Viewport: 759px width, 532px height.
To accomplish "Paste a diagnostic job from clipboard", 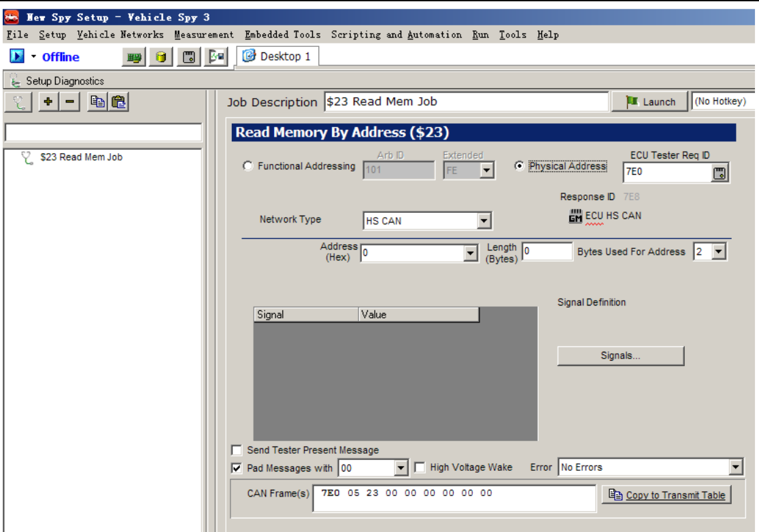I will [118, 101].
